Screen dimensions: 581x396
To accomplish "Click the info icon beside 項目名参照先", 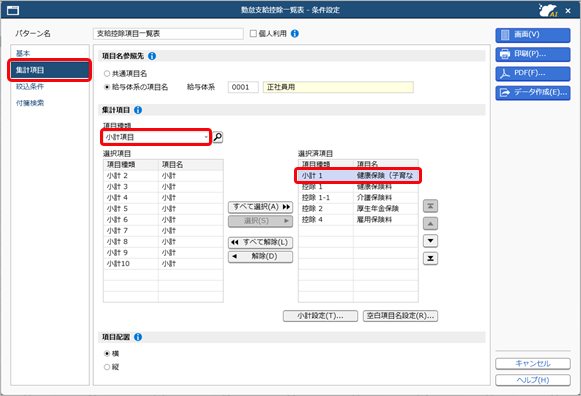I will (x=152, y=56).
